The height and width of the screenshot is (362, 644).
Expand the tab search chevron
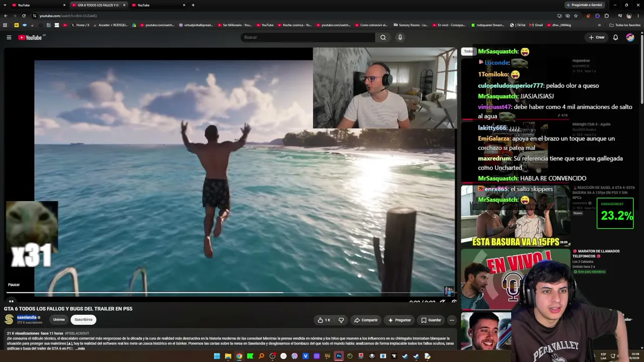tap(6, 5)
